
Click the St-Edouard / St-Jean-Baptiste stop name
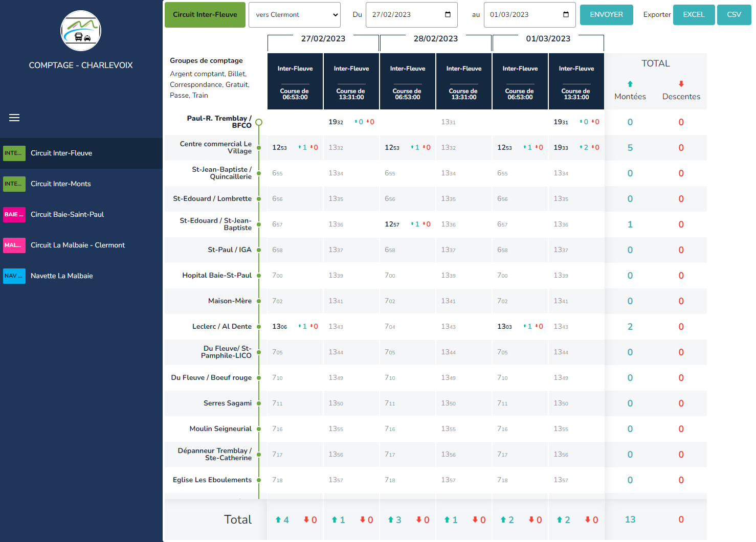pos(216,224)
